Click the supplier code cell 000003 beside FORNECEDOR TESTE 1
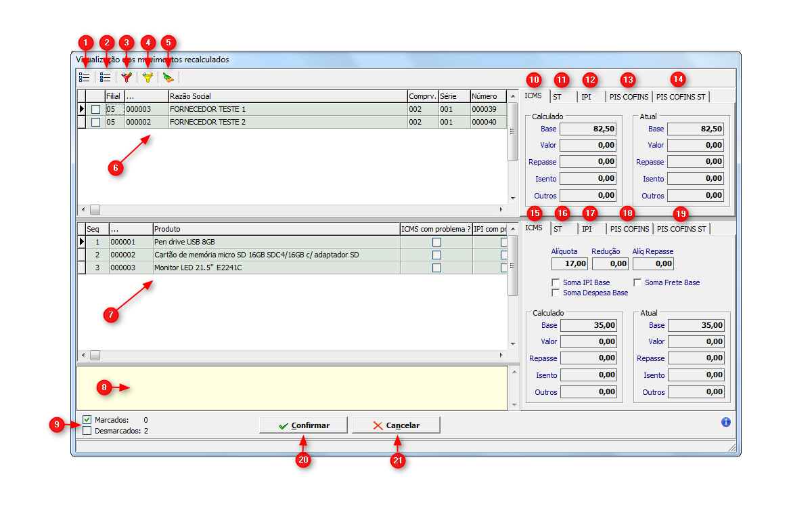Screen dimensions: 812x508 click(145, 109)
